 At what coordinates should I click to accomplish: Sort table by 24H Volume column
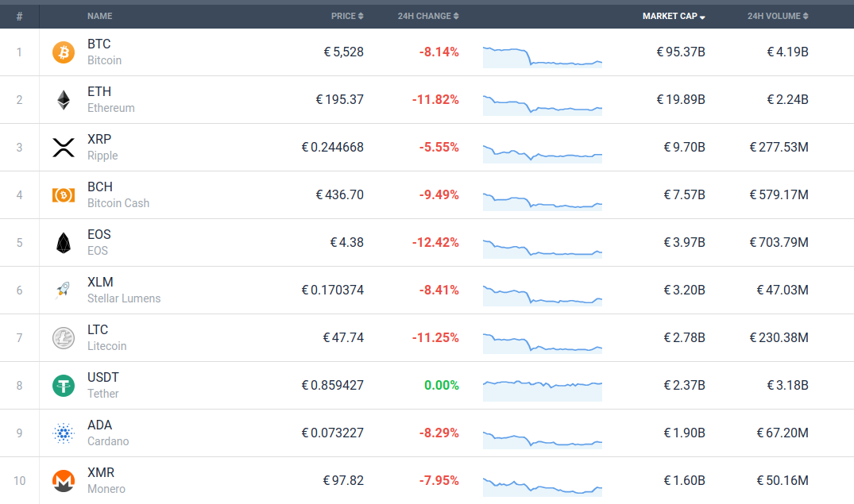pyautogui.click(x=777, y=16)
